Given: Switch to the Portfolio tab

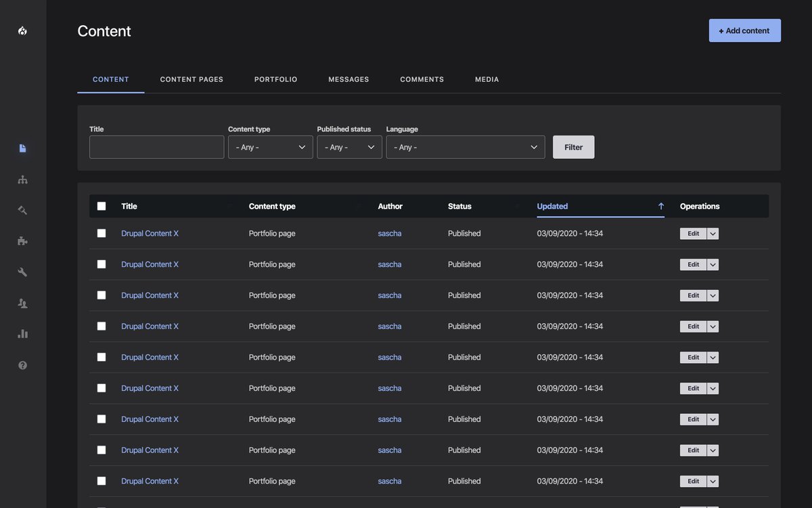Looking at the screenshot, I should [x=276, y=79].
